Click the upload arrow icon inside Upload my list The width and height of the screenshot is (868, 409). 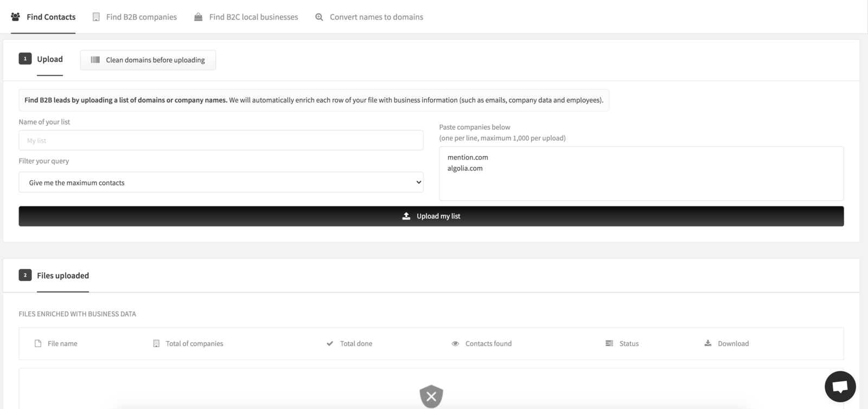(x=406, y=215)
